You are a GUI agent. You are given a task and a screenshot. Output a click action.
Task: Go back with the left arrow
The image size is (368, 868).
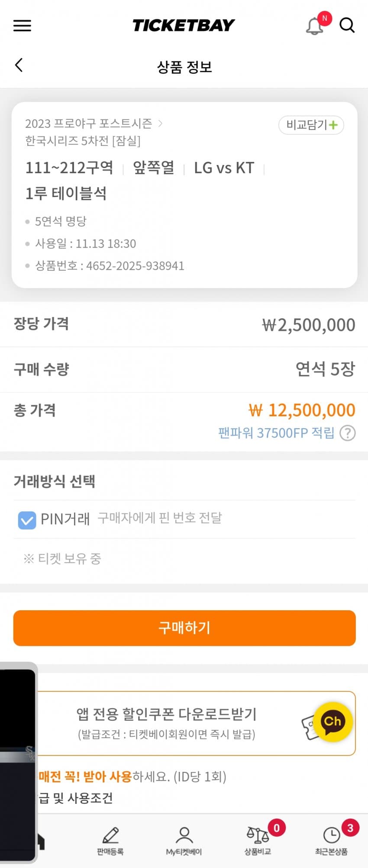(19, 65)
